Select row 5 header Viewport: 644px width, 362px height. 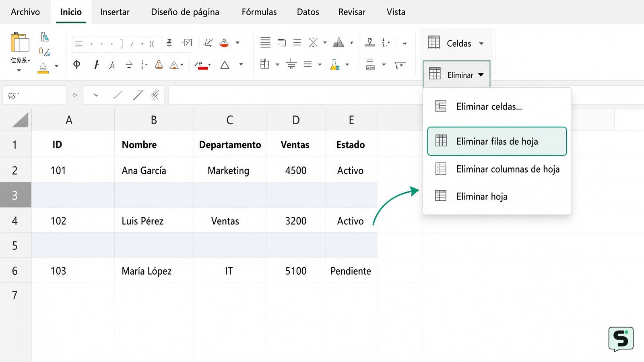(15, 245)
